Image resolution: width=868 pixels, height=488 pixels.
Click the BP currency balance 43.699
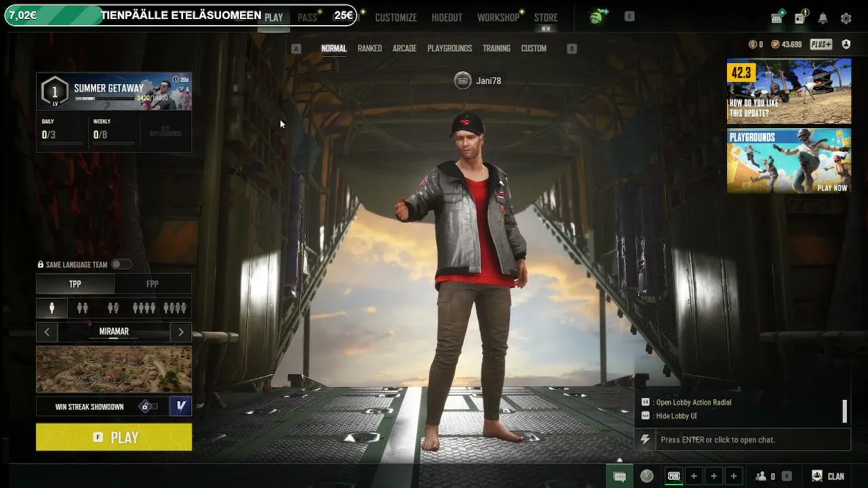(x=787, y=45)
